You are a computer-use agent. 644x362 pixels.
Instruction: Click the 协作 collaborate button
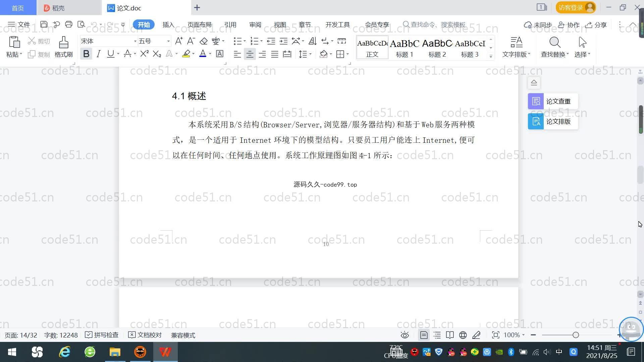(x=569, y=25)
